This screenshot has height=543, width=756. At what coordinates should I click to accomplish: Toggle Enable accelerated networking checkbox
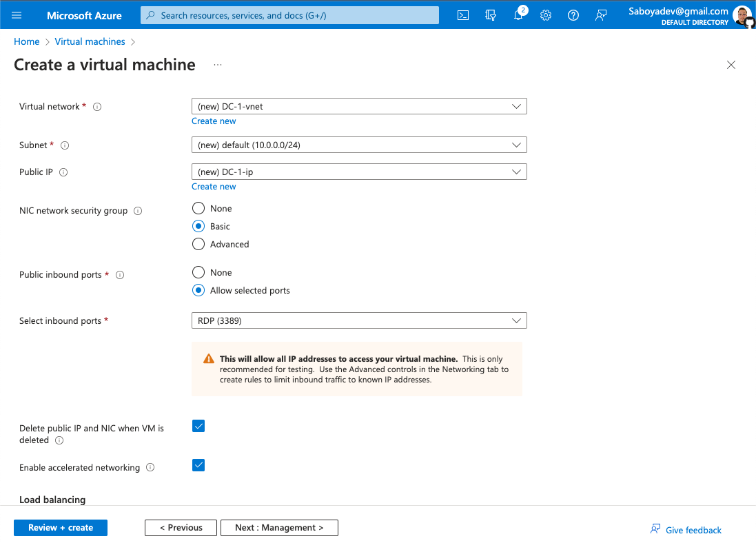(x=198, y=465)
